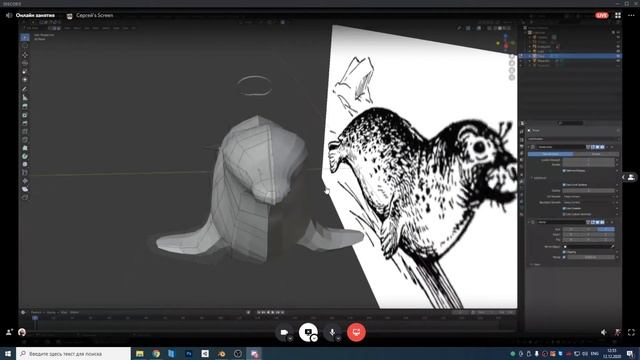Click the red LIVE badge

coord(602,15)
